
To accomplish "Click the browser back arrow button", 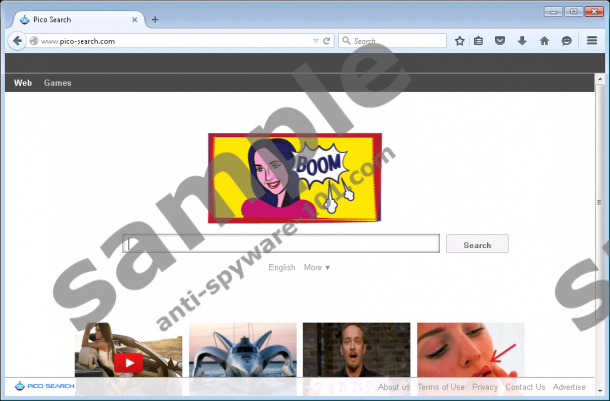I will pos(16,41).
